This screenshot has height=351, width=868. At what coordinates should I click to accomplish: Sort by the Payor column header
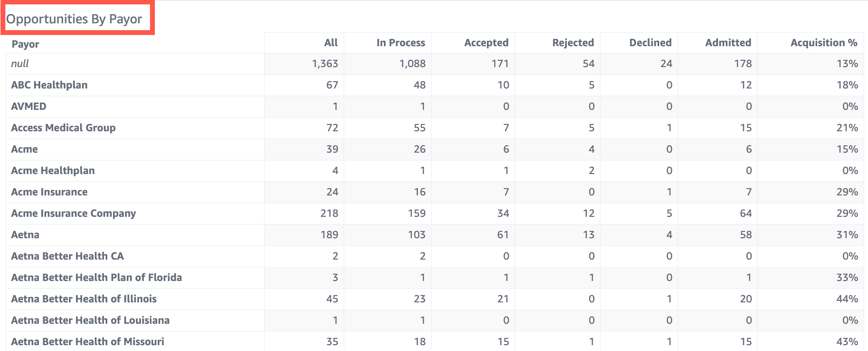[x=25, y=44]
